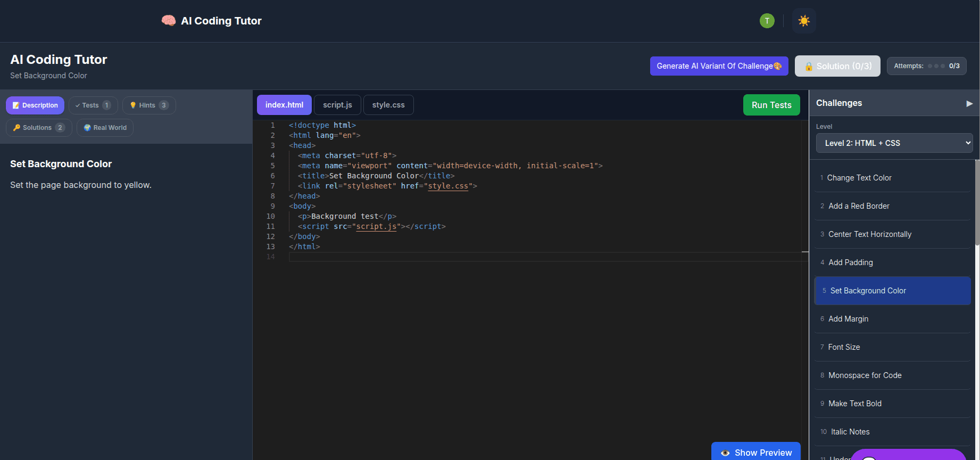Image resolution: width=980 pixels, height=460 pixels.
Task: Select the Set Background Color challenge
Action: (x=893, y=291)
